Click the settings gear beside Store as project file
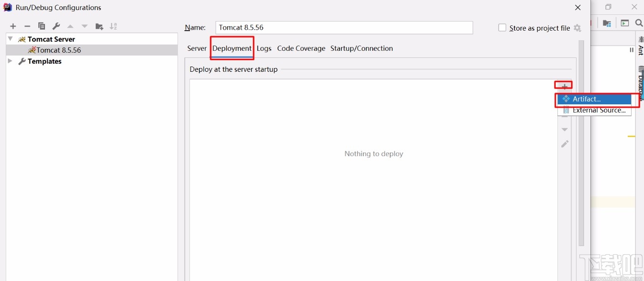Image resolution: width=644 pixels, height=281 pixels. [x=577, y=28]
